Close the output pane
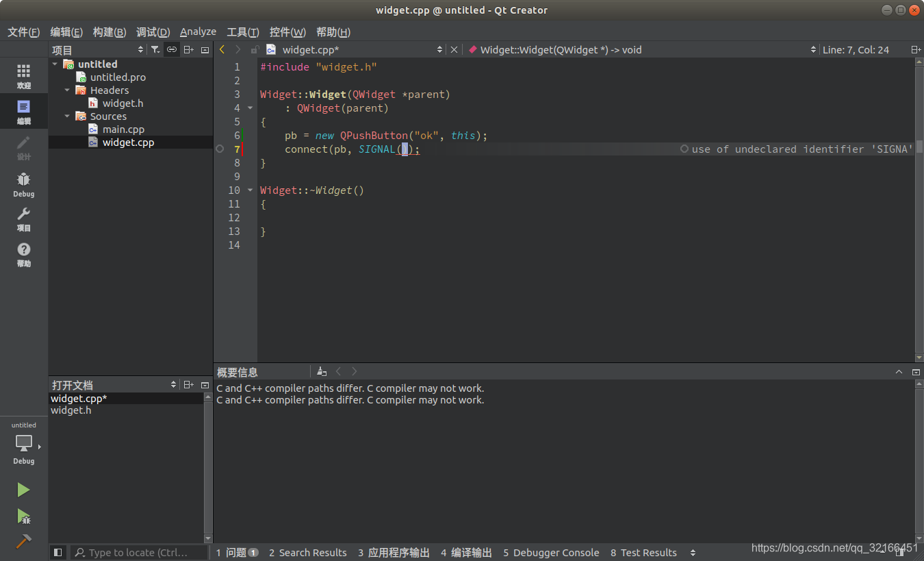924x561 pixels. click(x=916, y=372)
